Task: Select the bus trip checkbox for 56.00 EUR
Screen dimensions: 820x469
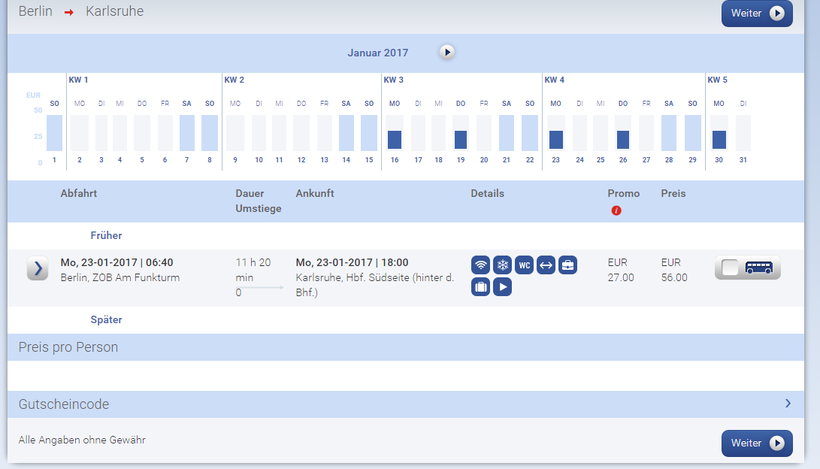Action: 732,268
